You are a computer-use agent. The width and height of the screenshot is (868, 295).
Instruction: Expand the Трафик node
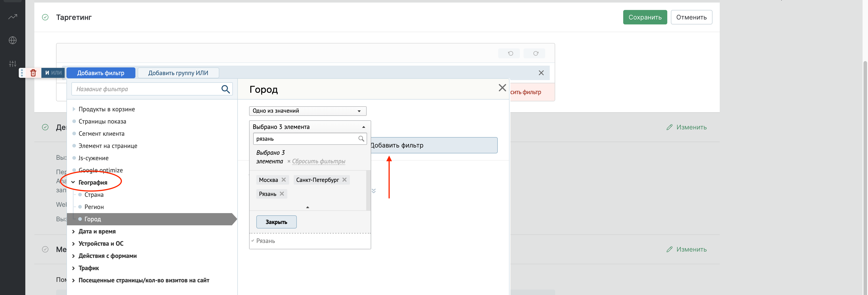click(73, 268)
